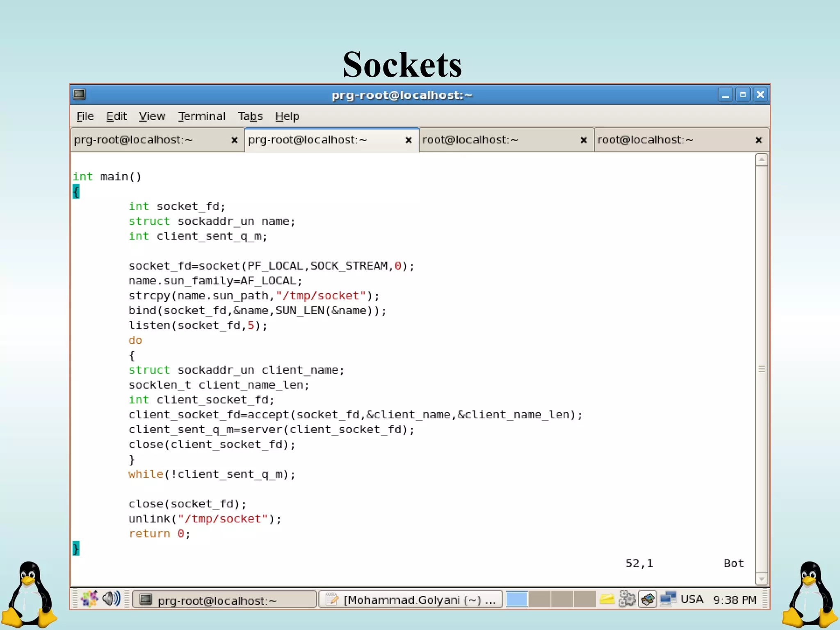This screenshot has width=840, height=630.
Task: Click the 'do' keyword line
Action: pyautogui.click(x=135, y=340)
